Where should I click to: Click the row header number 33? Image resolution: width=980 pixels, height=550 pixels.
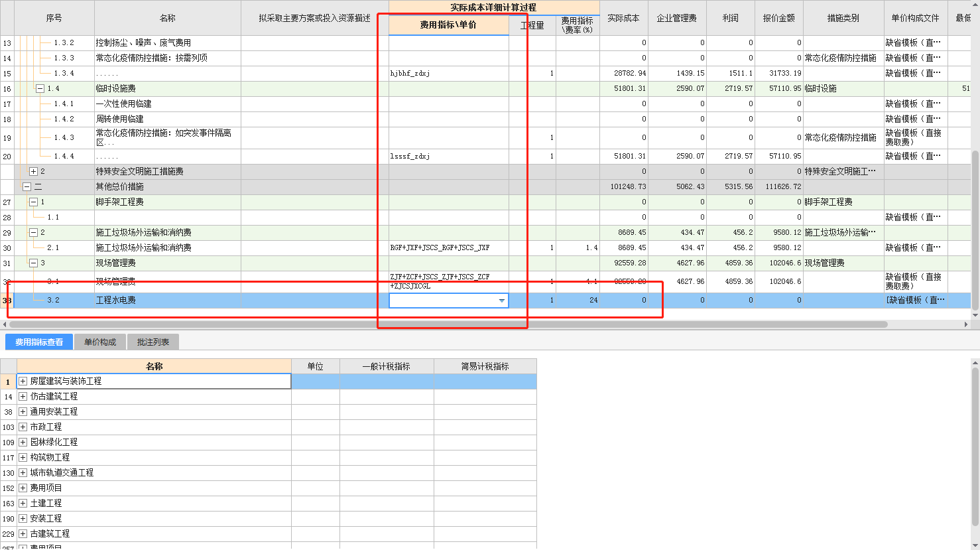tap(7, 301)
